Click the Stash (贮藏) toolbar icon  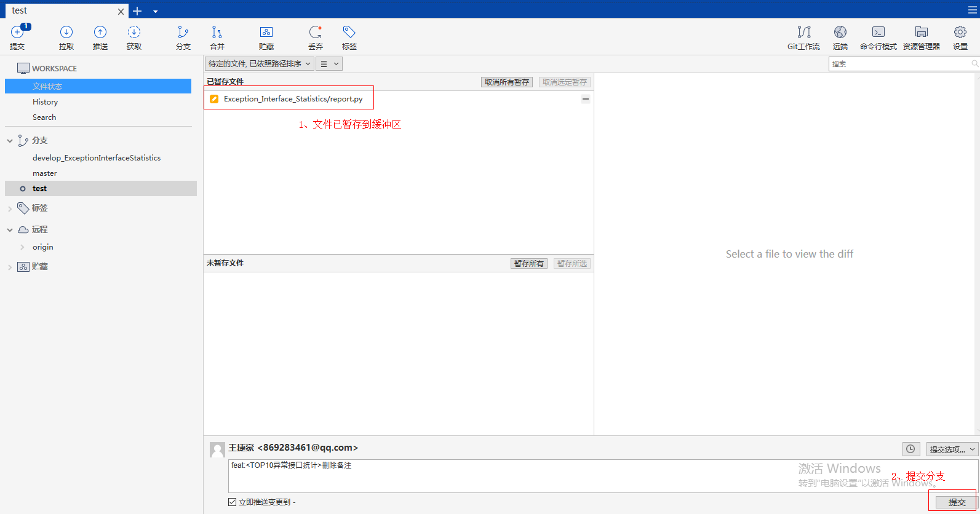click(x=266, y=38)
